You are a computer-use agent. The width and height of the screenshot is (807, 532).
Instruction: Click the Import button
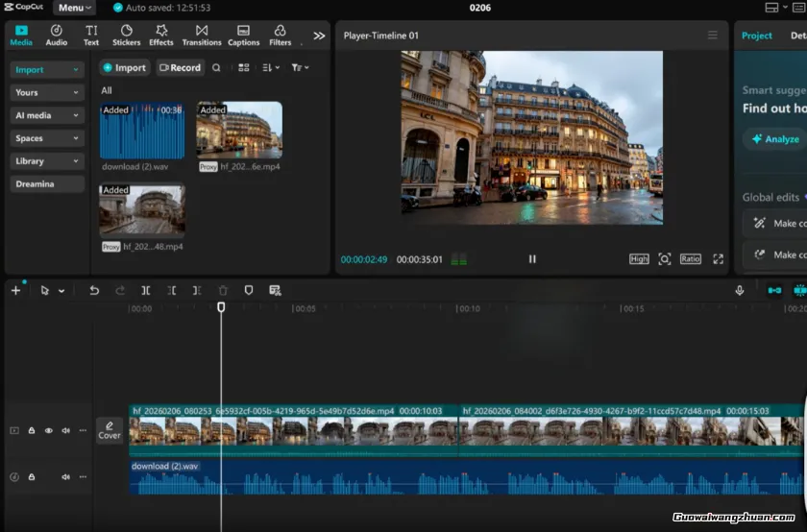[x=125, y=68]
